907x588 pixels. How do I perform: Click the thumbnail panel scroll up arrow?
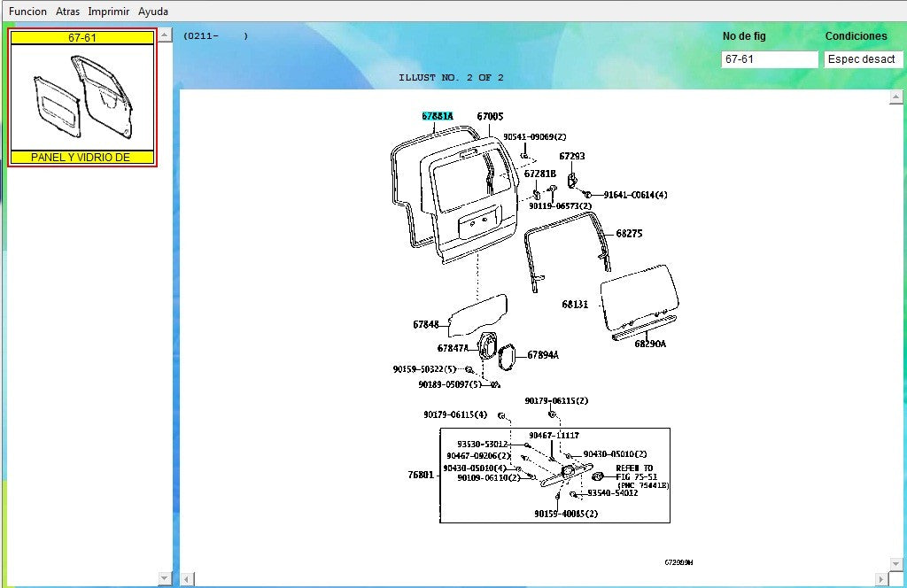tap(164, 35)
